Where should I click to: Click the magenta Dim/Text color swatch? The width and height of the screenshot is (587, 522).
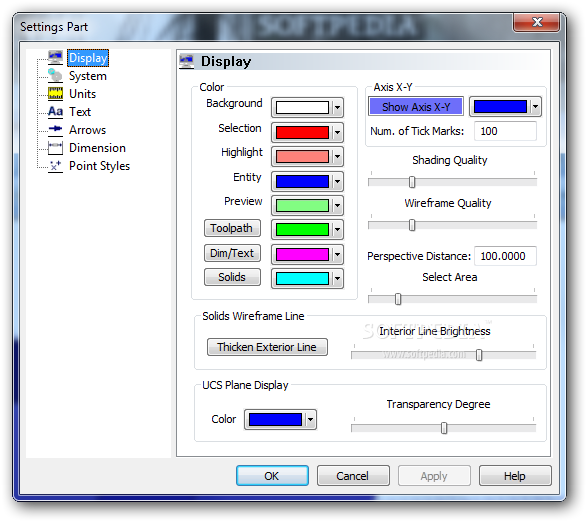[x=302, y=255]
